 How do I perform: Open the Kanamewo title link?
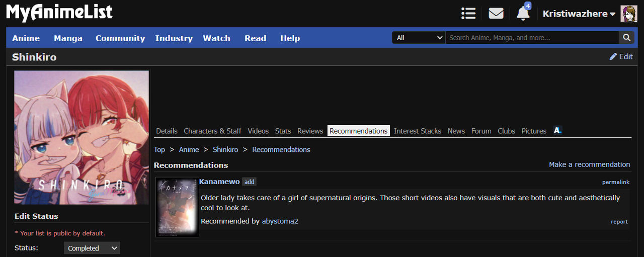[219, 182]
